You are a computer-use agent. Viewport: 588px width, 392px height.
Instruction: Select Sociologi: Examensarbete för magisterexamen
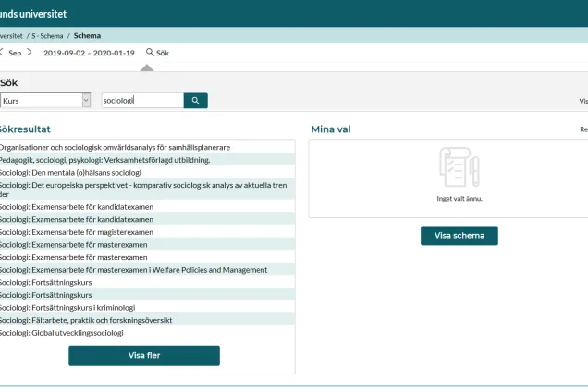76,232
